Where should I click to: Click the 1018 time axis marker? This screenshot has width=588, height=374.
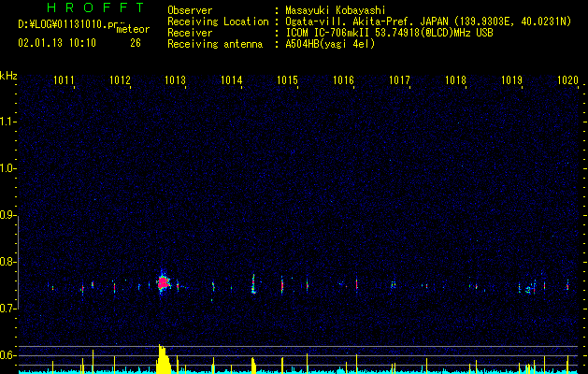[455, 79]
